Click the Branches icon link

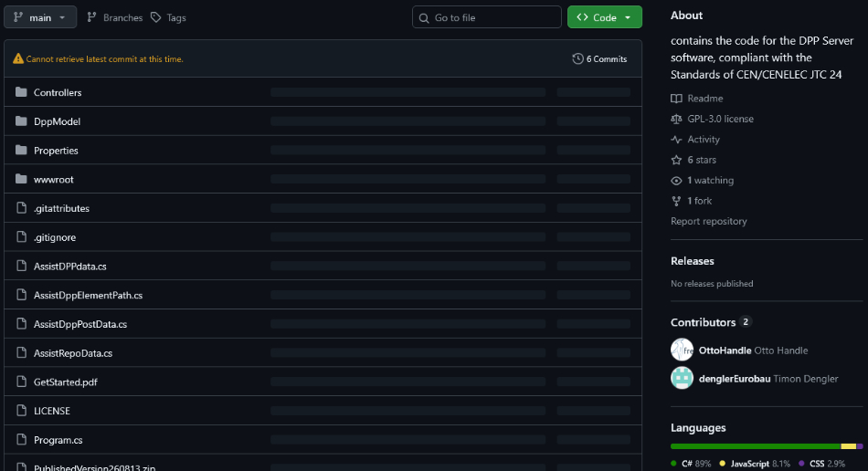[92, 17]
